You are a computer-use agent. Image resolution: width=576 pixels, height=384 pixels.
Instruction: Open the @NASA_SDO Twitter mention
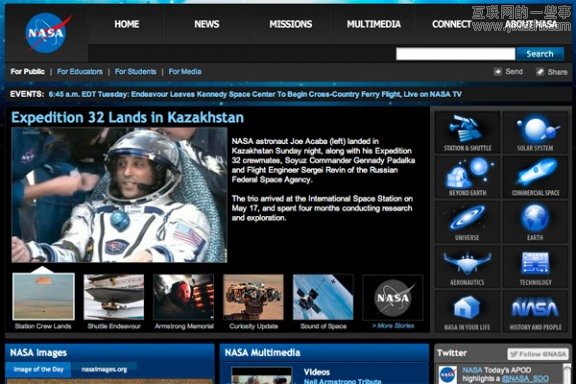coord(525,378)
